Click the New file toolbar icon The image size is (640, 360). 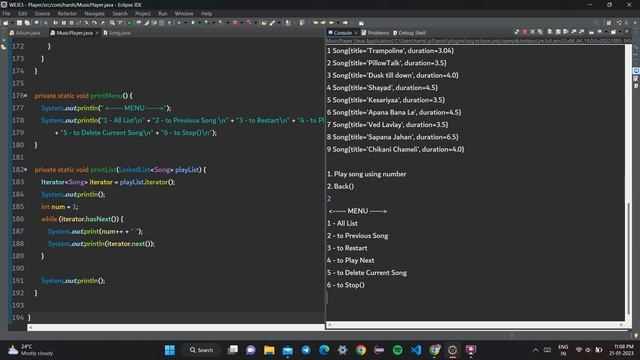point(5,23)
